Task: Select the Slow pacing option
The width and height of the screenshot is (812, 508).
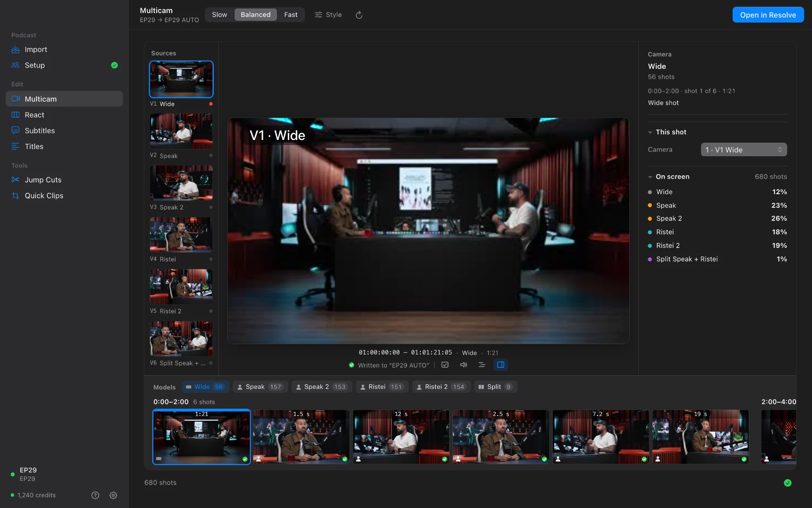Action: coord(219,15)
